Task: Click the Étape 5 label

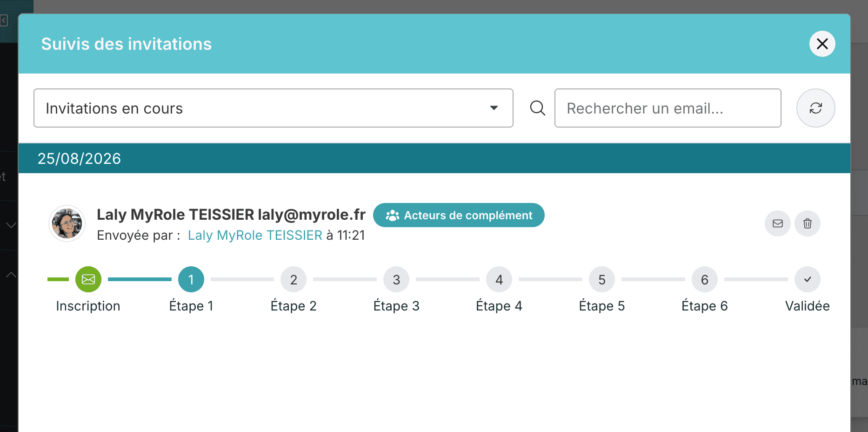Action: (x=602, y=306)
